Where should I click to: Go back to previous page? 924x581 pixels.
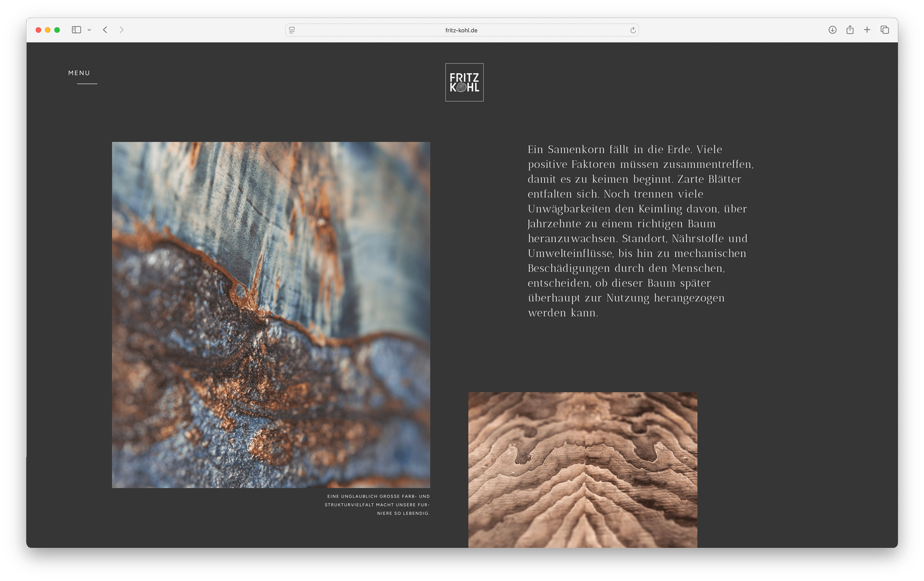pos(105,30)
